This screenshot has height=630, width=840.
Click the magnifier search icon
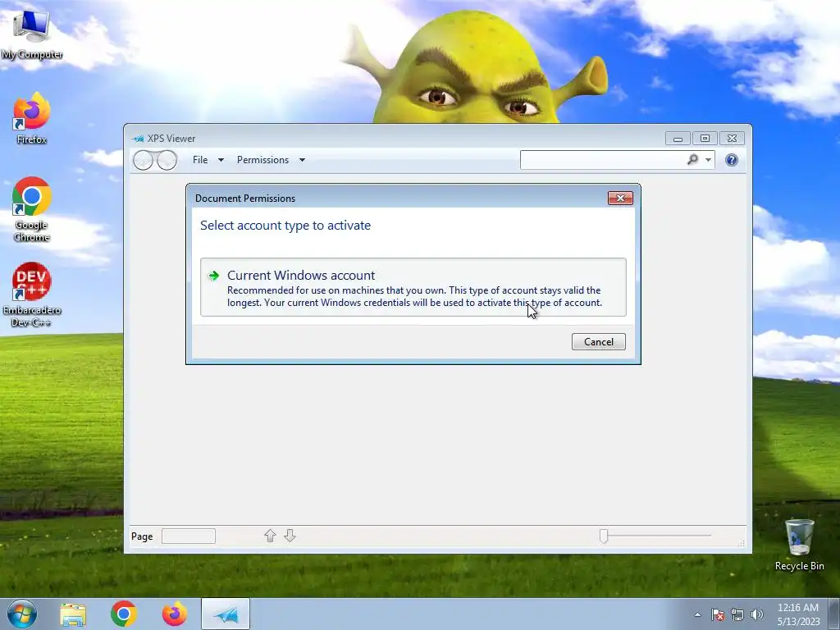692,159
